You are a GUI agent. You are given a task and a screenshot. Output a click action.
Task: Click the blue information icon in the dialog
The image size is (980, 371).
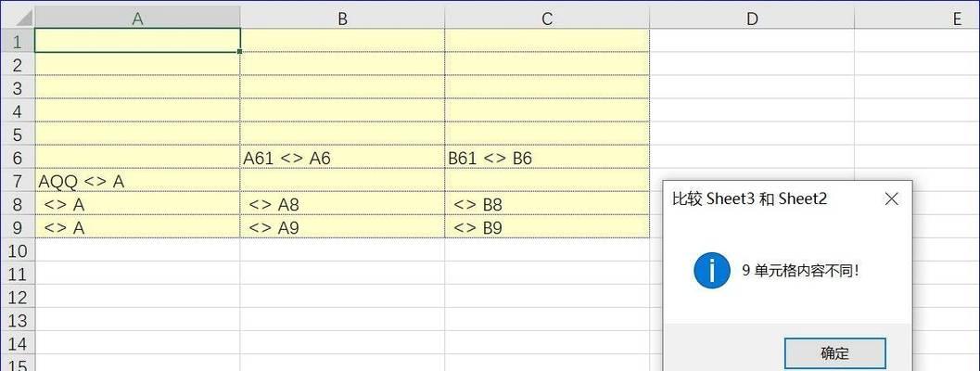(x=711, y=270)
